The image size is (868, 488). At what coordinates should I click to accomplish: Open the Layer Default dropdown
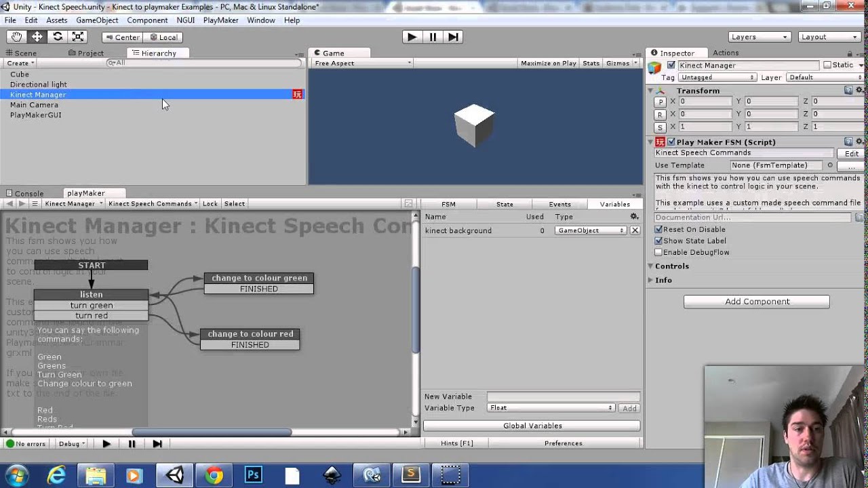(x=826, y=77)
